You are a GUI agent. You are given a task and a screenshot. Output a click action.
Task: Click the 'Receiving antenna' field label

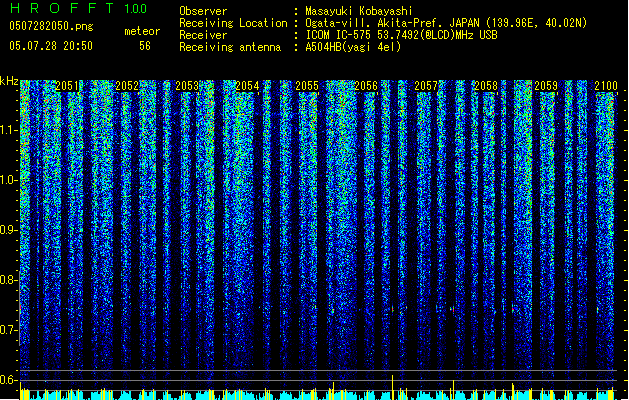pos(230,47)
